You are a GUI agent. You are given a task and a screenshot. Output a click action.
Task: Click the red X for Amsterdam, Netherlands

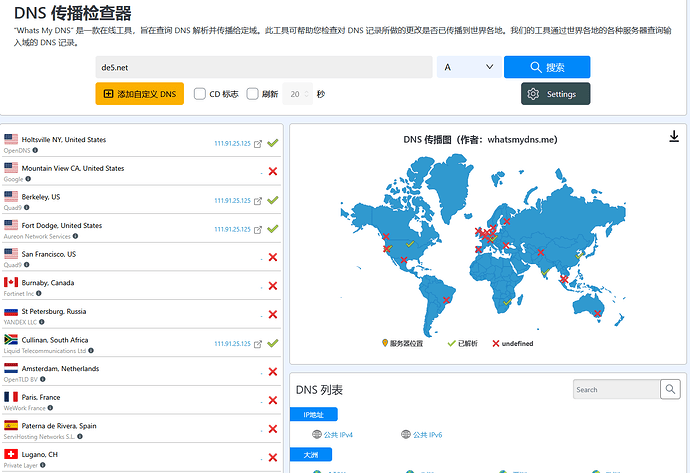pyautogui.click(x=273, y=372)
